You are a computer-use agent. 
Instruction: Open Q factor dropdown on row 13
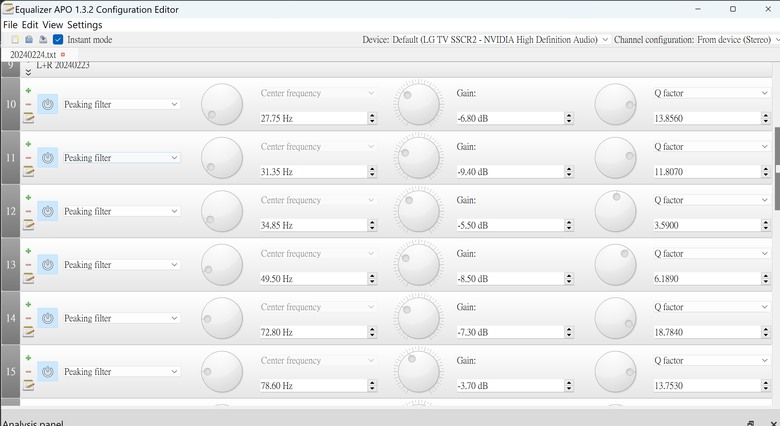(711, 253)
